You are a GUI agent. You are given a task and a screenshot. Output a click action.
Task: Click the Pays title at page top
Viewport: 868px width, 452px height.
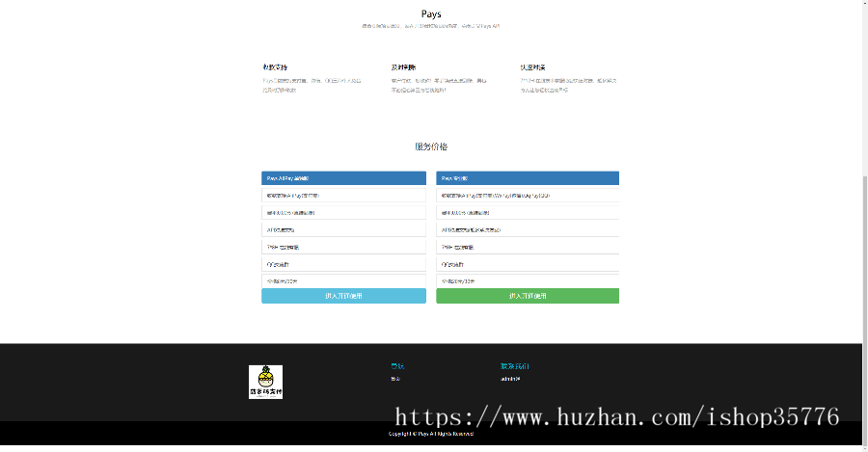point(432,14)
